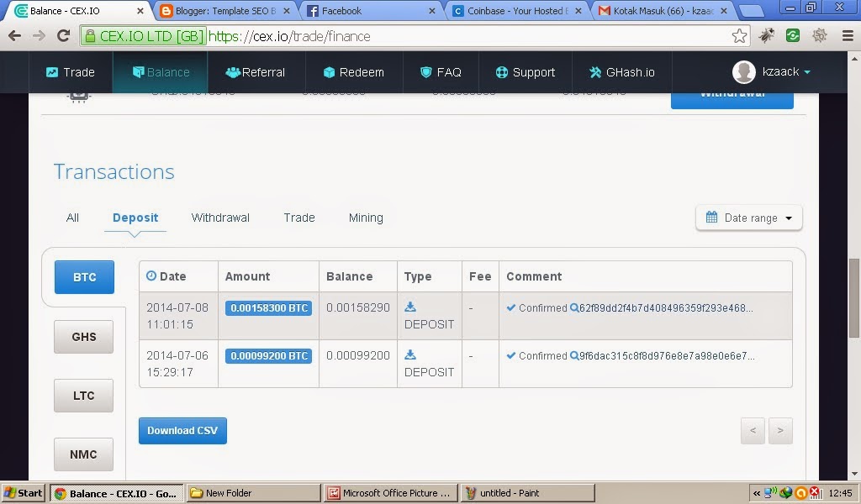Open the Redeem navigation item
The width and height of the screenshot is (861, 504).
click(x=354, y=72)
